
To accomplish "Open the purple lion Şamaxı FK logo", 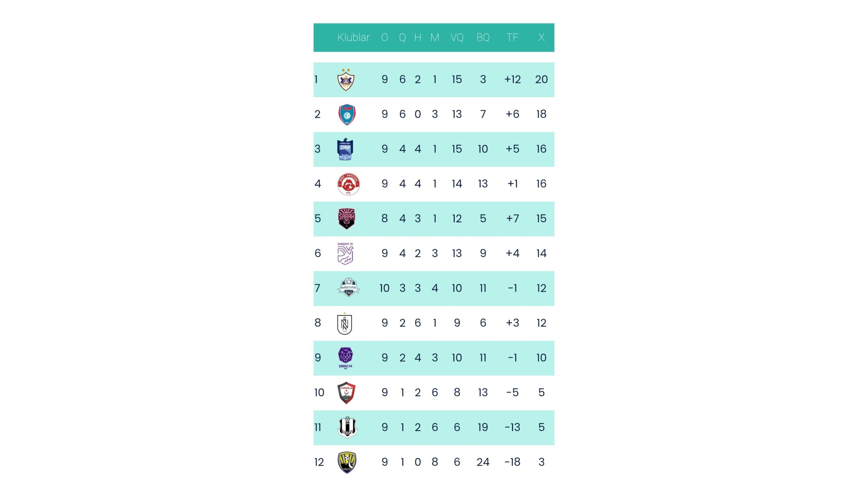I will point(346,358).
